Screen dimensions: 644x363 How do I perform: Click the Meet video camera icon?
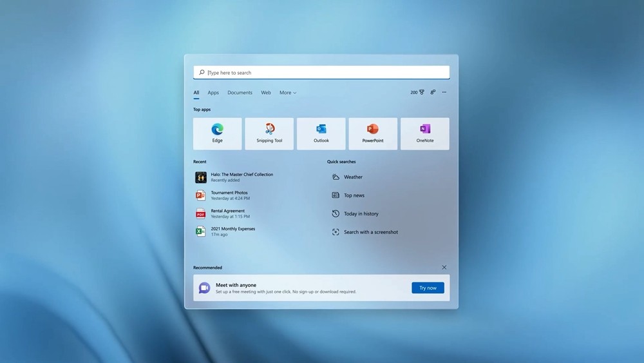click(205, 288)
